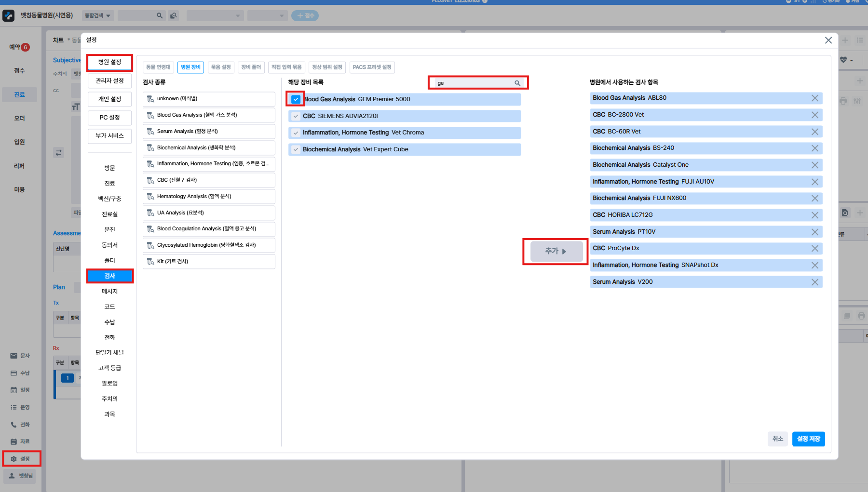
Task: Remove Biochemical Analysis BS-240 item
Action: [x=815, y=148]
